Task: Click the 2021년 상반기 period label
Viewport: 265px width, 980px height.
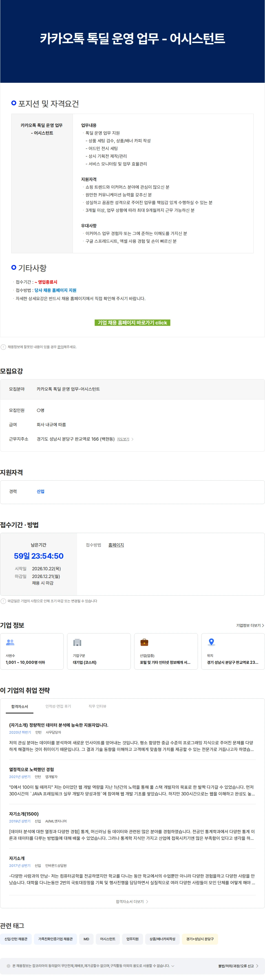Action: coord(20,777)
